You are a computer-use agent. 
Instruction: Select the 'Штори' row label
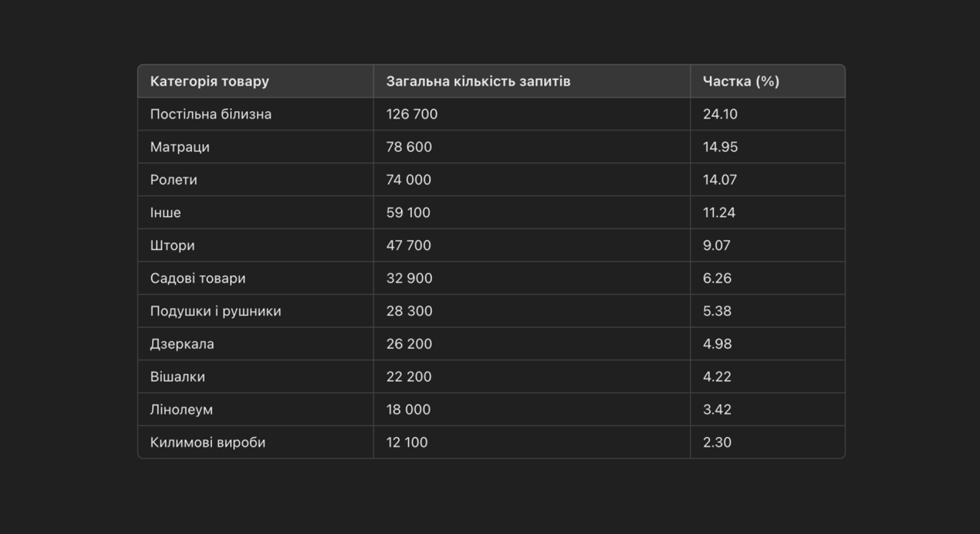pos(173,245)
